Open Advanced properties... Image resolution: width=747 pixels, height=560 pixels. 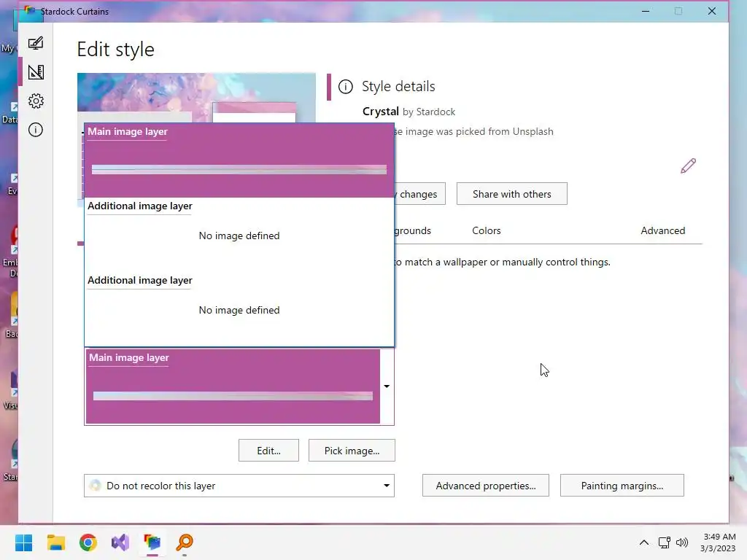(485, 486)
